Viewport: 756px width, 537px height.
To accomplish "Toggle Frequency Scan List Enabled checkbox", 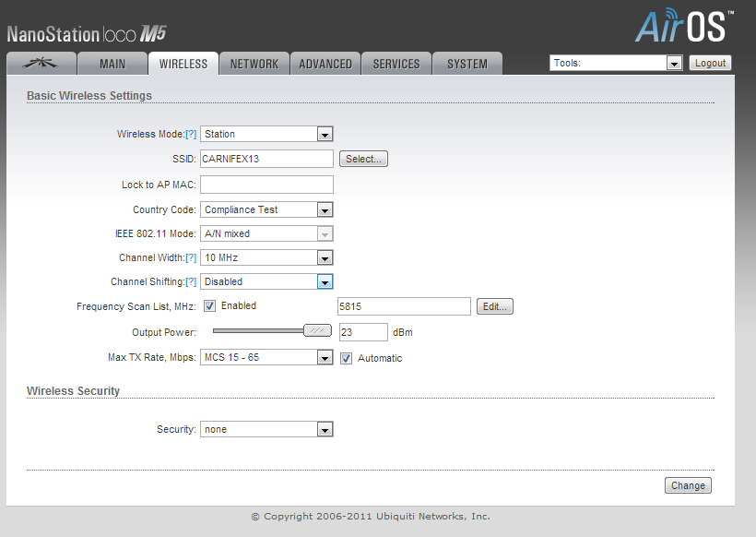I will point(209,306).
